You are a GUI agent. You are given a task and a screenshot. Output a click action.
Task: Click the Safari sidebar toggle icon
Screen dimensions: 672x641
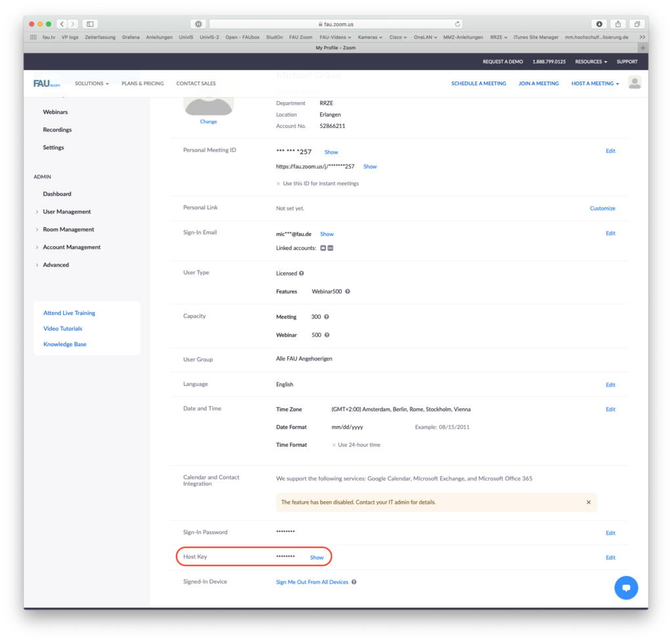click(91, 24)
